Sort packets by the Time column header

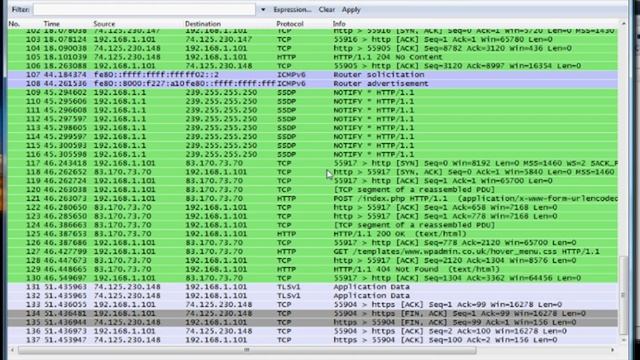(52, 24)
